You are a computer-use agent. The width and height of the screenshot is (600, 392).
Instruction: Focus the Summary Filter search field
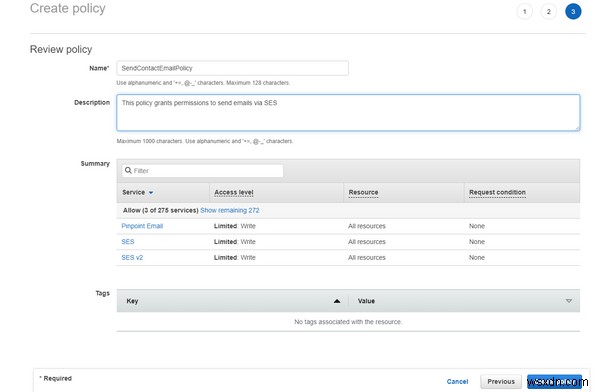(203, 171)
